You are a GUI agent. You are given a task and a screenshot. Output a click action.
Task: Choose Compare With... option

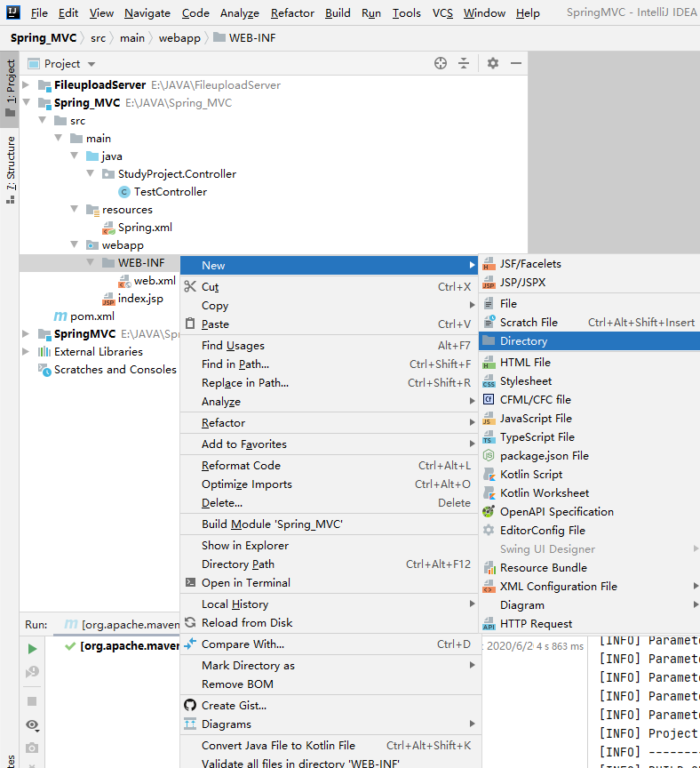click(330, 644)
